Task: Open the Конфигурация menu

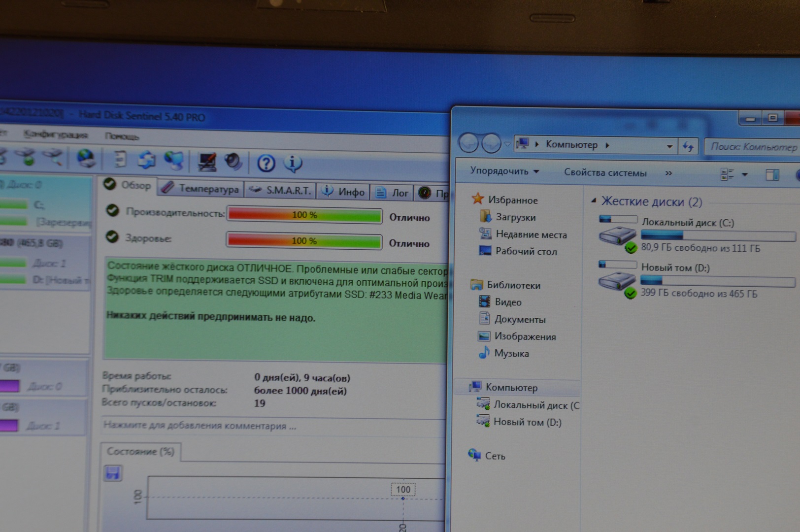Action: pos(55,134)
